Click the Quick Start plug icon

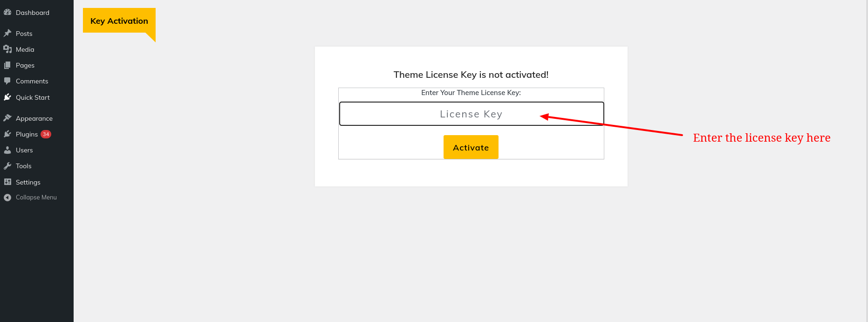[7, 97]
